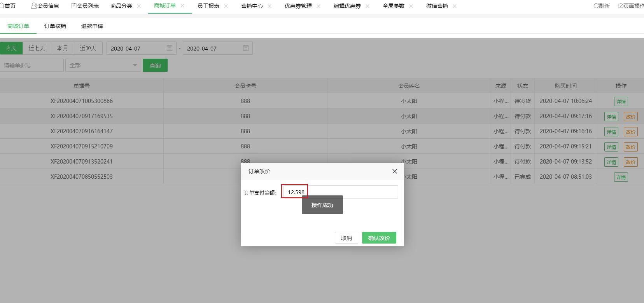Open the end date calendar picker icon
The image size is (644, 303).
tap(246, 48)
